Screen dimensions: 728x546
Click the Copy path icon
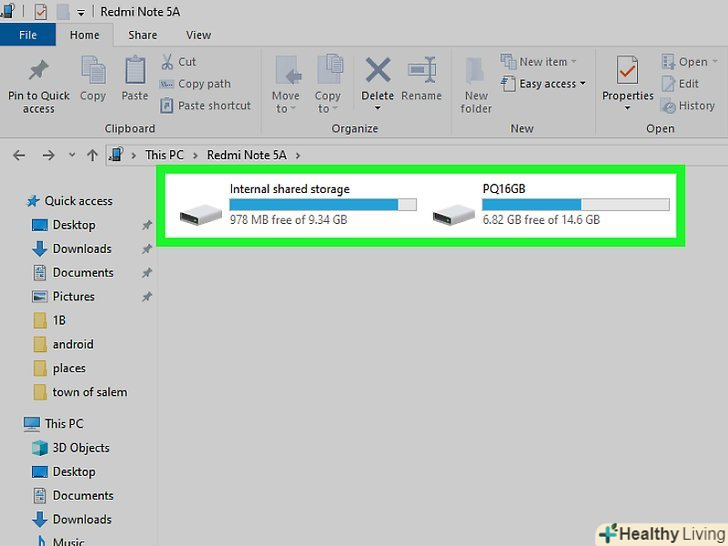167,84
